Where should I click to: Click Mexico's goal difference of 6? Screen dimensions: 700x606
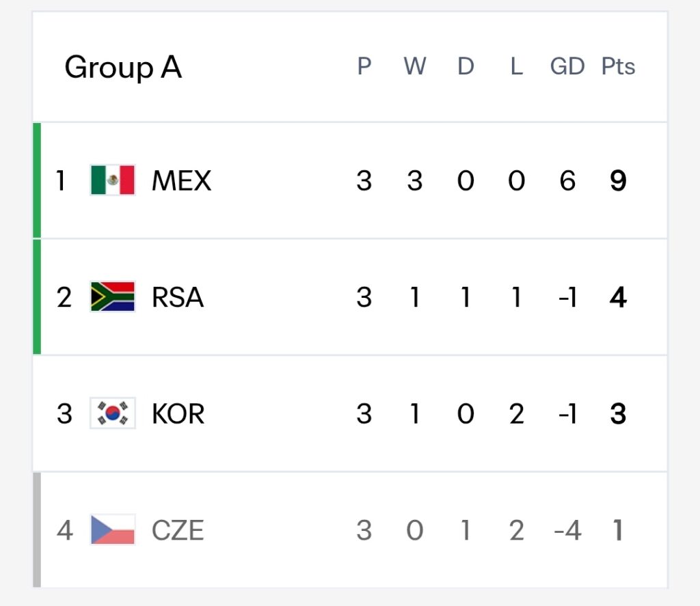pos(567,181)
